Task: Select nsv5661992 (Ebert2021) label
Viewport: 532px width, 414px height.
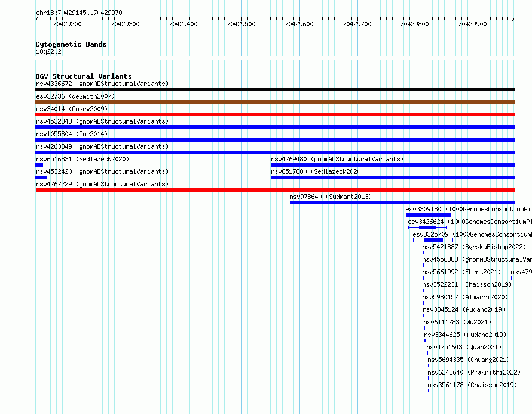Action: click(x=461, y=272)
